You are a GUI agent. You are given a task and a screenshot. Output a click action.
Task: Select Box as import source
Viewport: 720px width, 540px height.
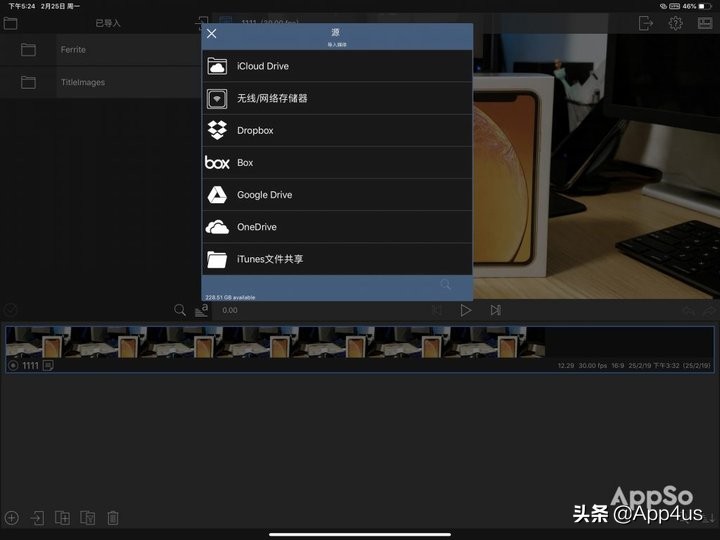(x=337, y=163)
